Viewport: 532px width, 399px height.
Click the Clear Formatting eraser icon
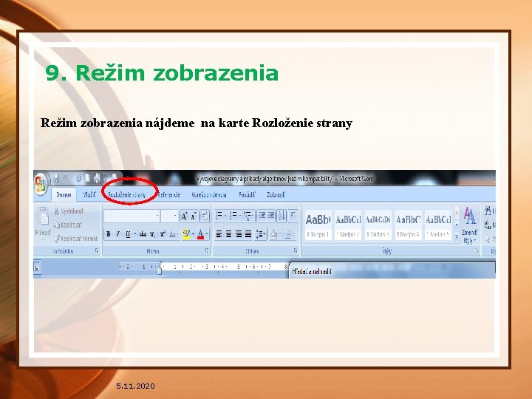click(x=205, y=216)
